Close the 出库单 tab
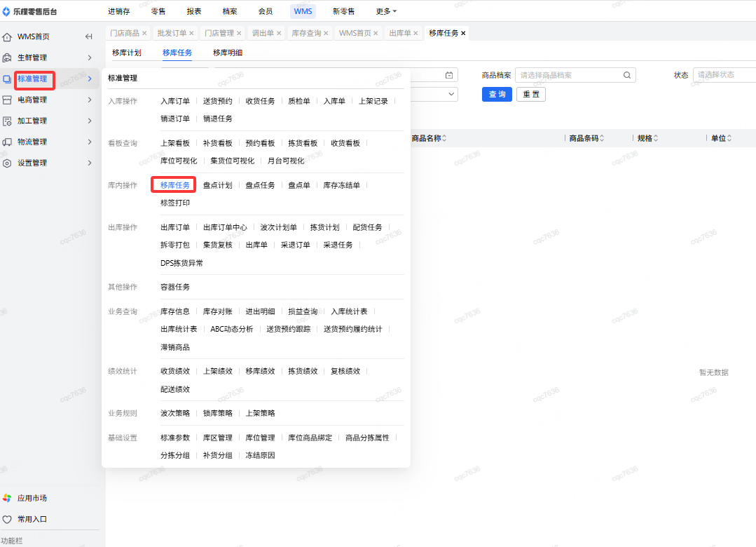This screenshot has height=547, width=756. tap(415, 34)
